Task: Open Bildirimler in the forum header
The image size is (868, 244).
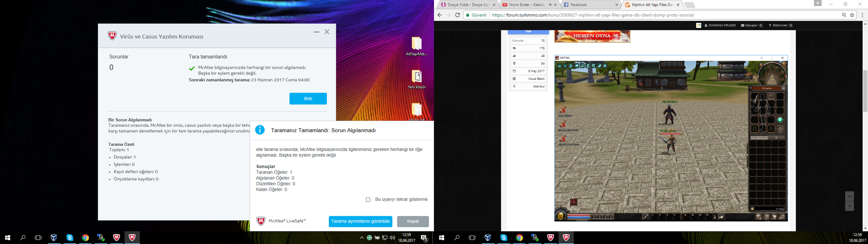Action: click(781, 25)
